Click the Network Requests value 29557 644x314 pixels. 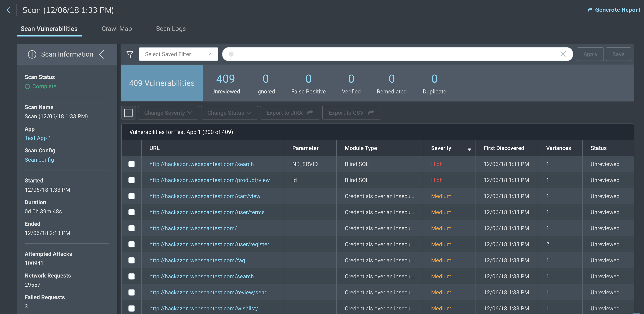(33, 285)
